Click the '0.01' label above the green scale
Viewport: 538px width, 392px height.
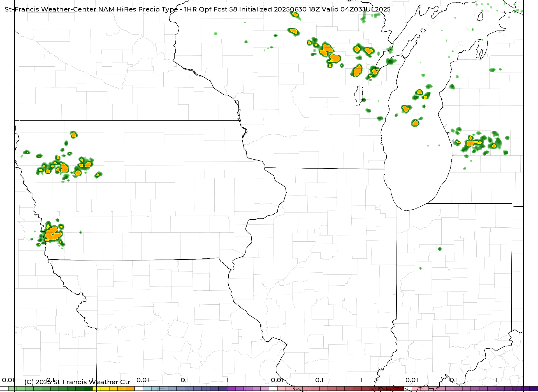click(8, 380)
